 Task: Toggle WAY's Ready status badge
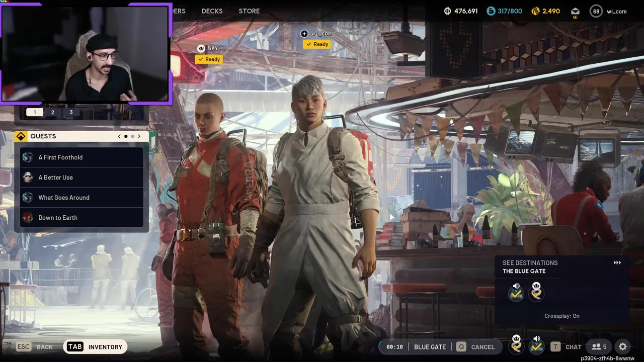(209, 59)
